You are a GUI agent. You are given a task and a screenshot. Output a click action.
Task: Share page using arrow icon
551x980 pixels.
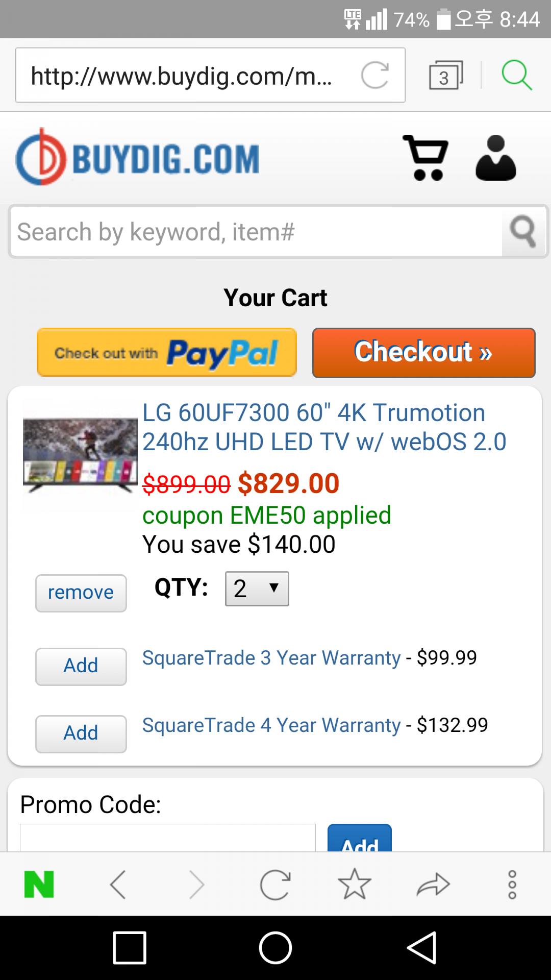point(433,885)
